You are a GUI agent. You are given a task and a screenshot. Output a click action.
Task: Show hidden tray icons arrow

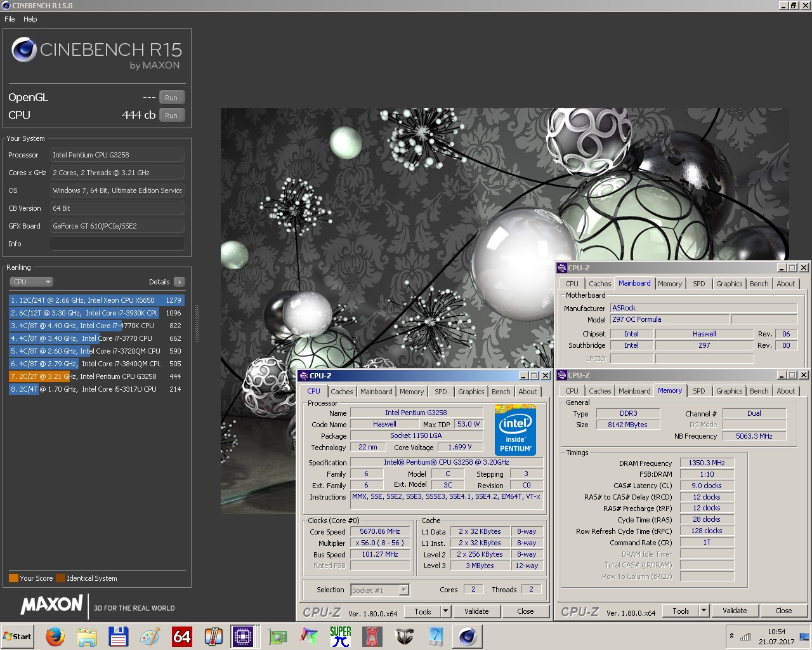[731, 636]
